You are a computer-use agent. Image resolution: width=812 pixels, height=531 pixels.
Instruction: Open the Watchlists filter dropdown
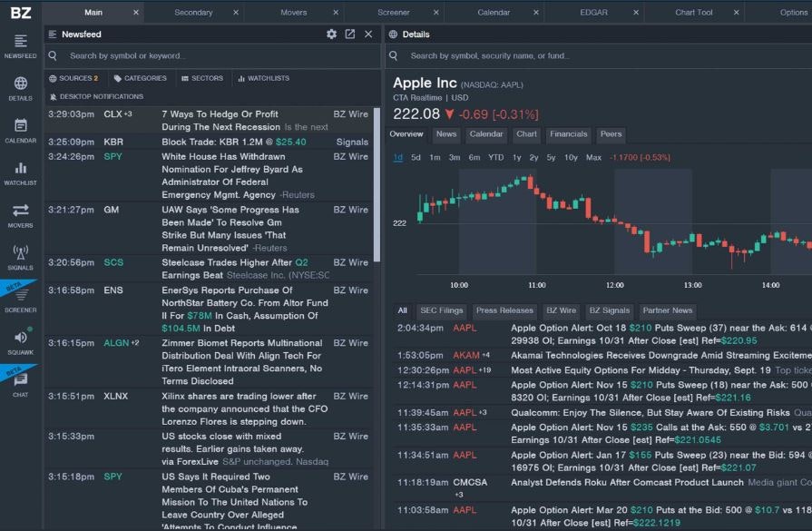click(269, 78)
